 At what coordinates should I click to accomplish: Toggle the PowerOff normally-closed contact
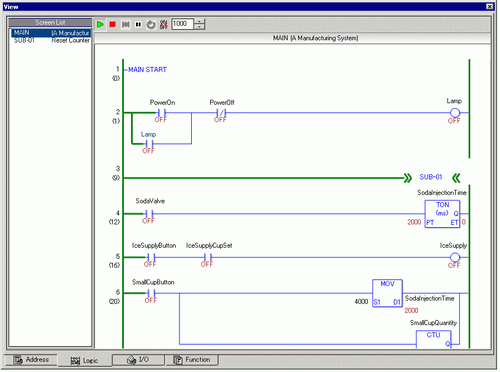coord(221,113)
